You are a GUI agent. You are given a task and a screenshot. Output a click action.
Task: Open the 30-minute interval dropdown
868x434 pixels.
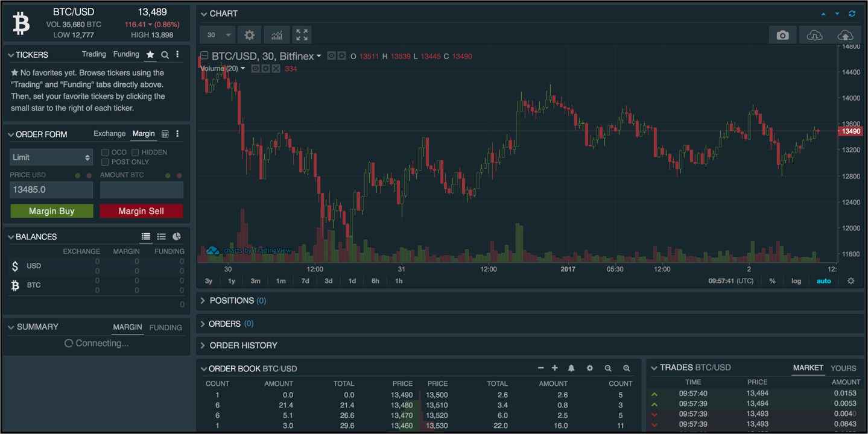[x=217, y=35]
